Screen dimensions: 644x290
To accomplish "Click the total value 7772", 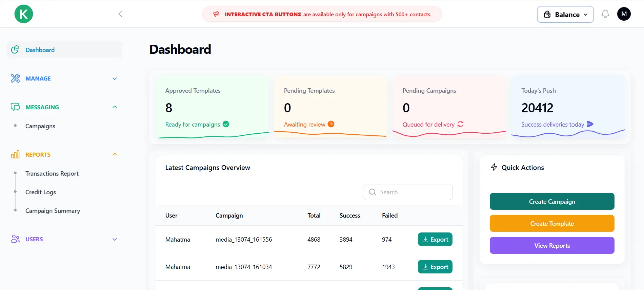I will pyautogui.click(x=314, y=267).
